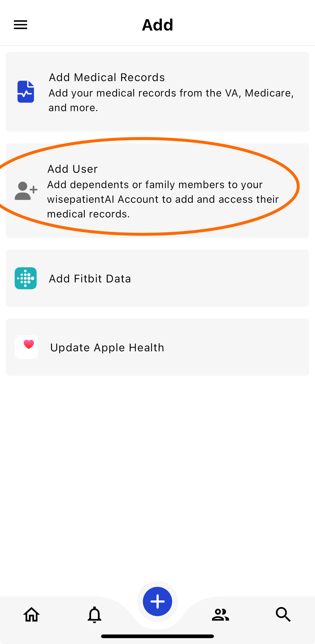Open the family users tab
This screenshot has width=315, height=644.
220,615
